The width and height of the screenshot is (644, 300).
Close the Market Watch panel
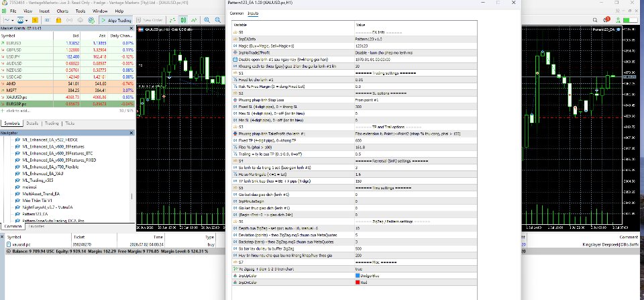coord(131,28)
